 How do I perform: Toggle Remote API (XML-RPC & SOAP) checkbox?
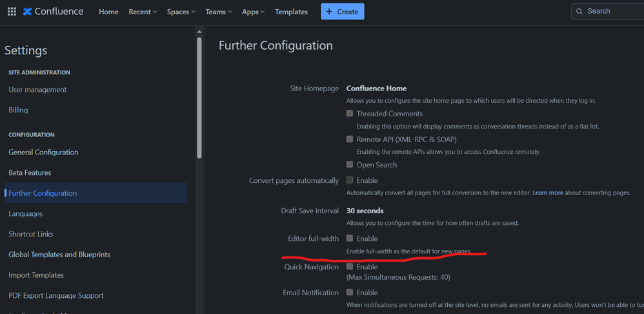click(x=350, y=139)
